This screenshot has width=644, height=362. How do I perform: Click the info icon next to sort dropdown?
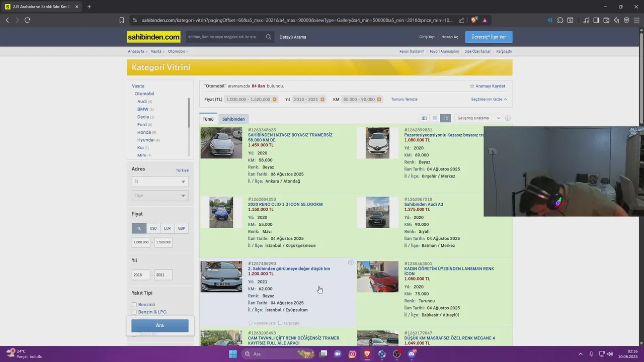click(x=508, y=118)
